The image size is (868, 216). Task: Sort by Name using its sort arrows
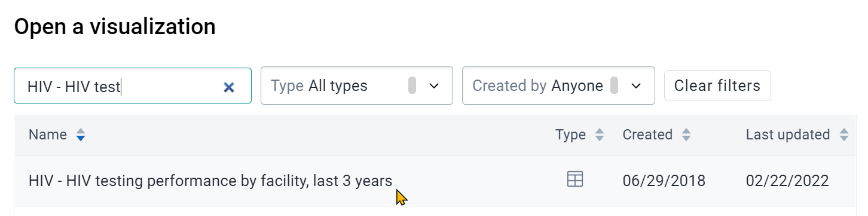81,135
